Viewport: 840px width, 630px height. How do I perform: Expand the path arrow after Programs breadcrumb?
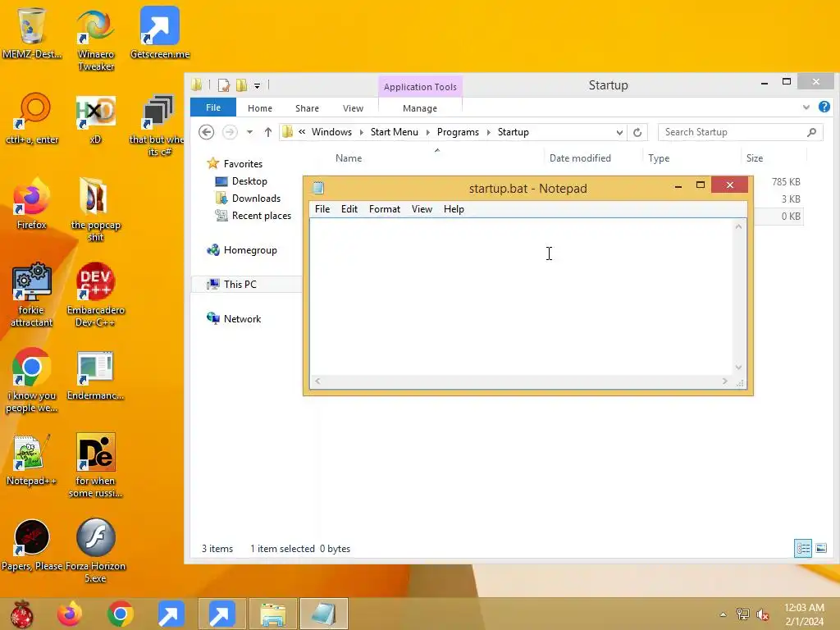[489, 132]
